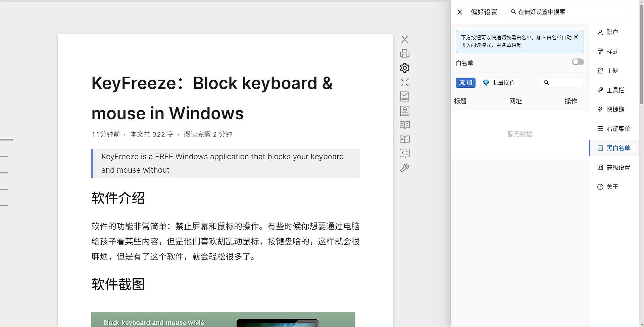Click the wrench tool icon
Image resolution: width=644 pixels, height=327 pixels.
click(x=405, y=168)
